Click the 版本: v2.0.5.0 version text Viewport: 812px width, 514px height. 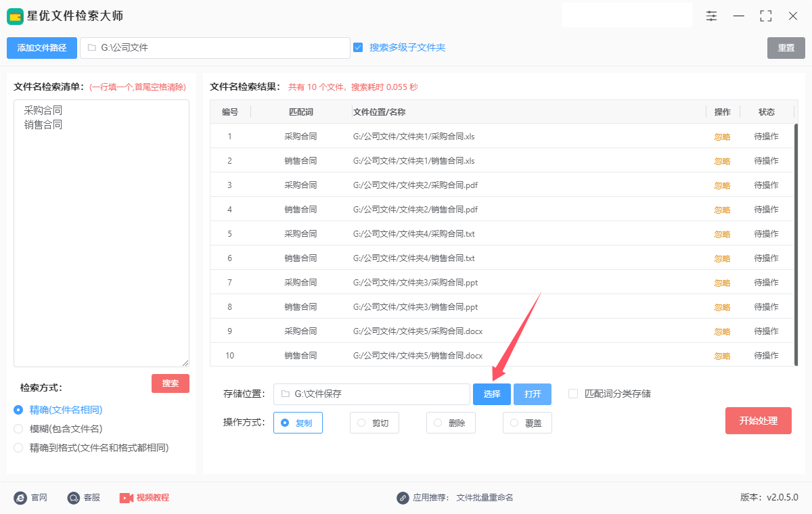tap(769, 498)
